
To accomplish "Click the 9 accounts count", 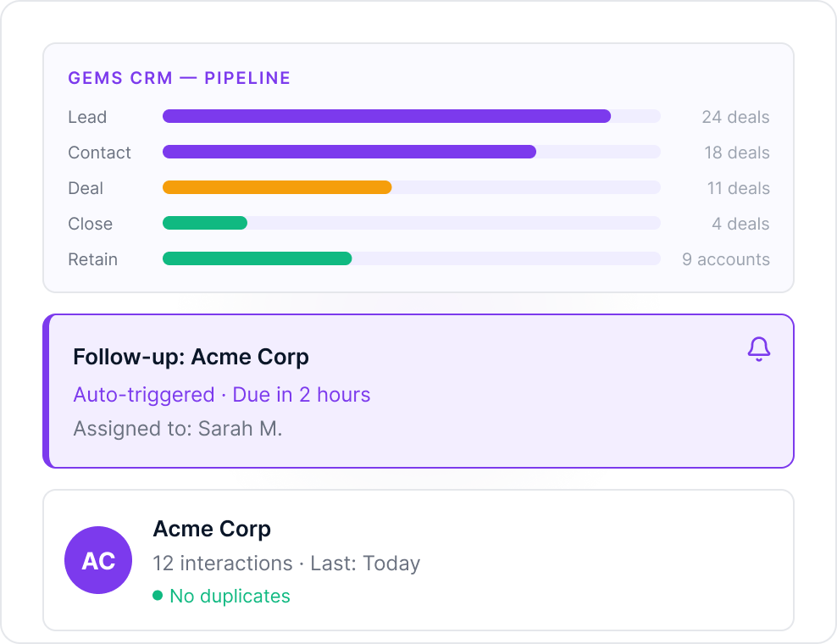I will (x=726, y=259).
